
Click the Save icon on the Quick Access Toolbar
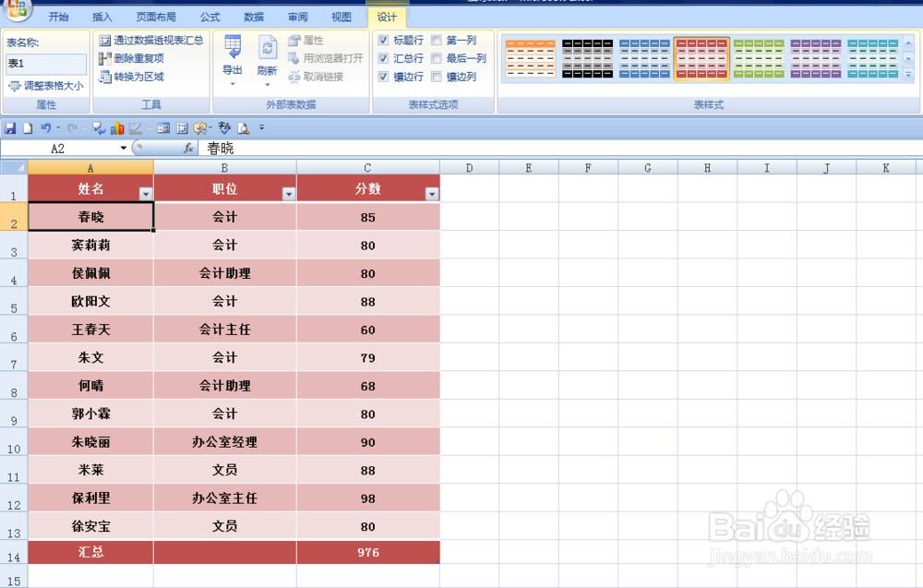(x=10, y=127)
